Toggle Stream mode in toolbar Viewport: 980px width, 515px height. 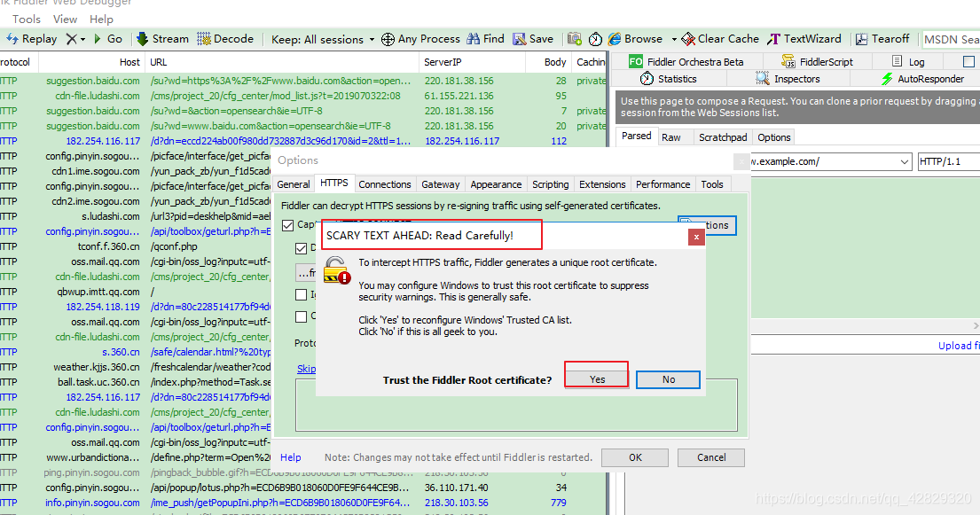pos(162,39)
